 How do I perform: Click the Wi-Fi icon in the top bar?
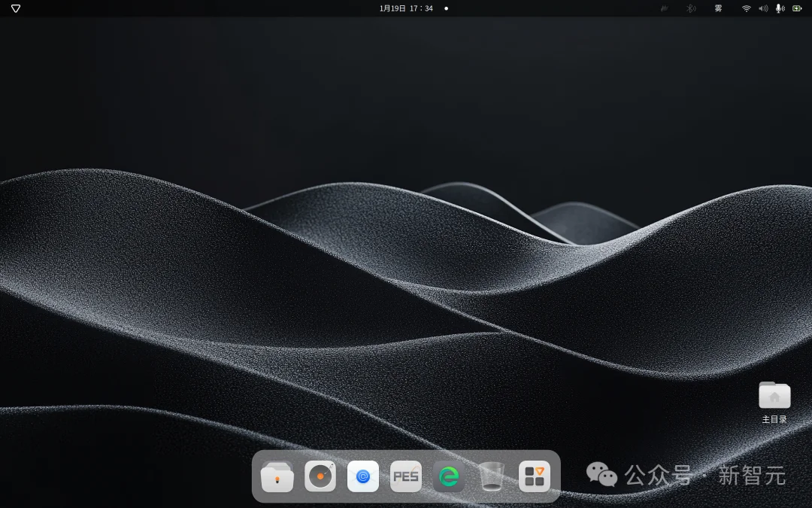(746, 8)
